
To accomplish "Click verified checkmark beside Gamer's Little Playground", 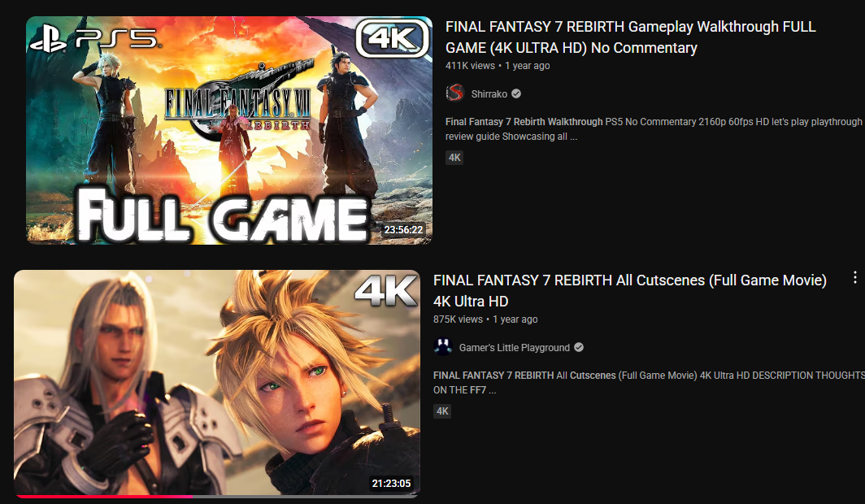I will (579, 347).
